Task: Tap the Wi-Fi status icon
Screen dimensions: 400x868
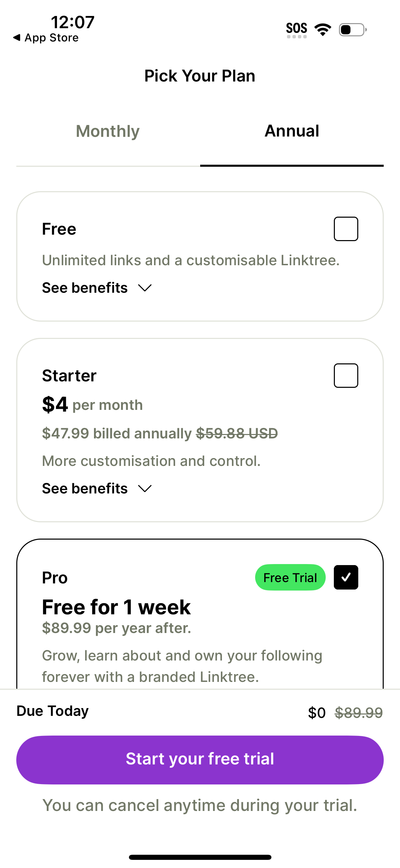Action: [322, 30]
